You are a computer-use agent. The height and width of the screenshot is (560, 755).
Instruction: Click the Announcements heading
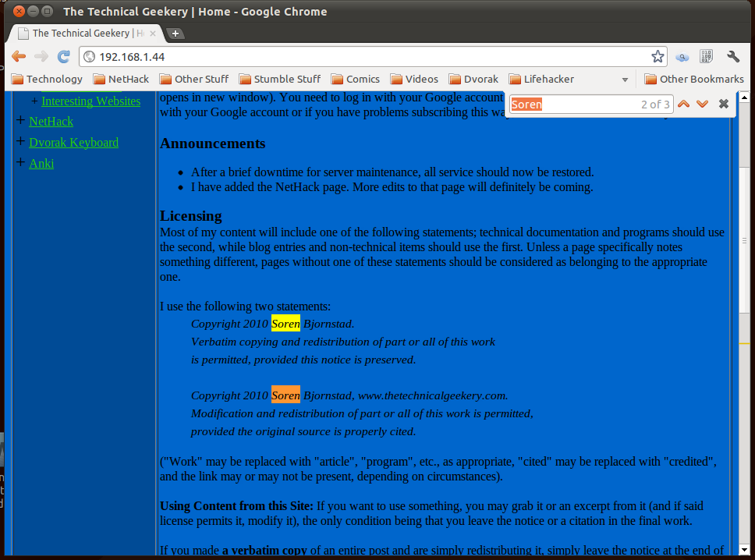pyautogui.click(x=212, y=144)
